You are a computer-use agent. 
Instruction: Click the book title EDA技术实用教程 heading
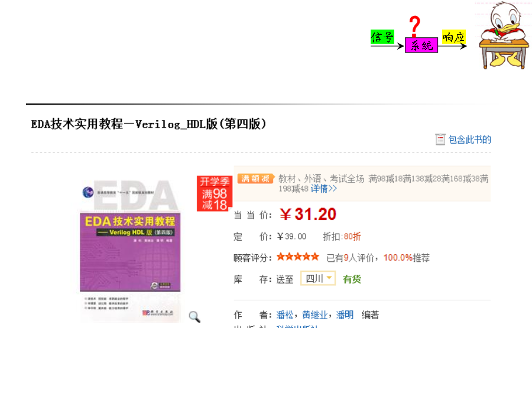(149, 124)
